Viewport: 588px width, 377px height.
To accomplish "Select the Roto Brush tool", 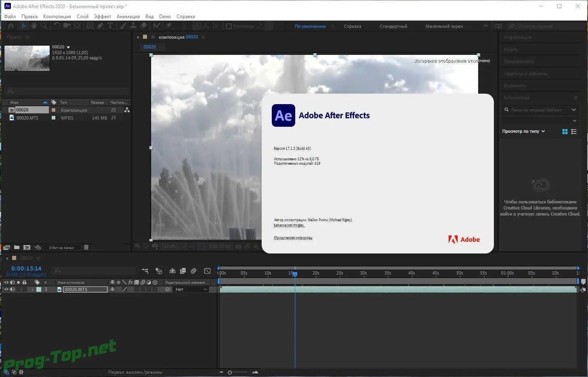I will tap(156, 26).
